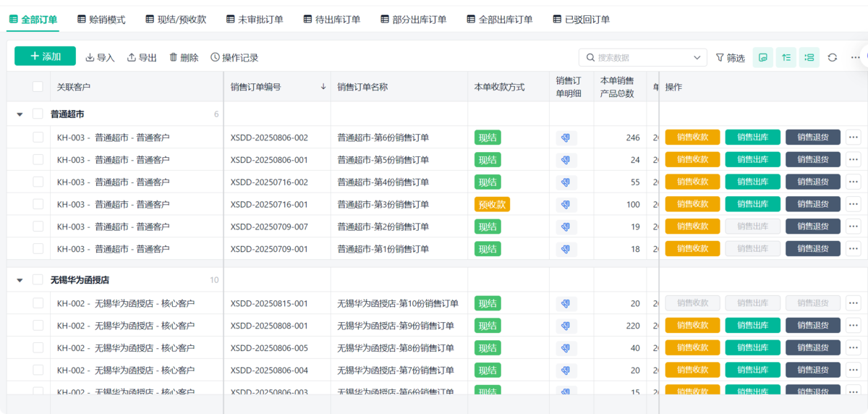868x414 pixels.
Task: Click the refresh icon in toolbar
Action: 833,58
